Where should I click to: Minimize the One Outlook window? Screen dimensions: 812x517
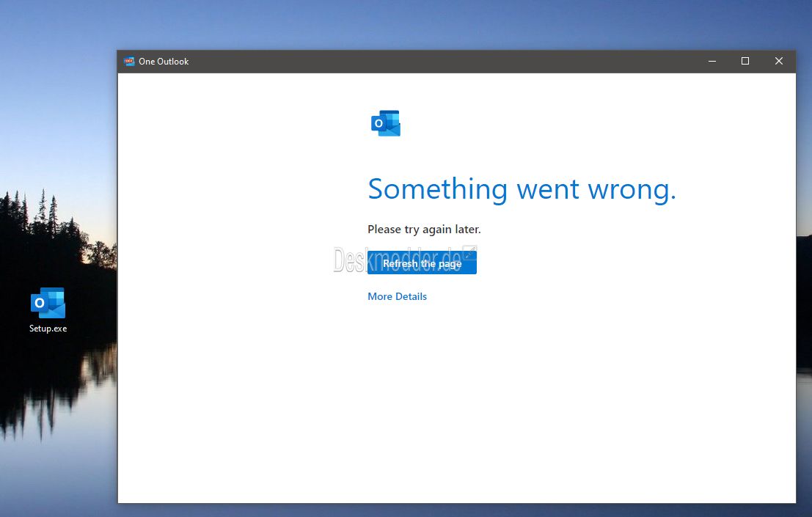click(712, 61)
